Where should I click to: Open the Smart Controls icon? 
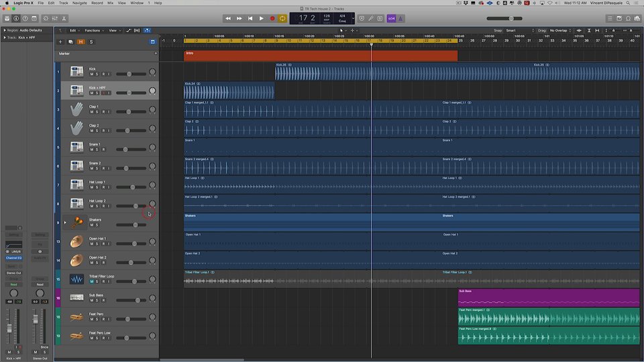pyautogui.click(x=46, y=19)
